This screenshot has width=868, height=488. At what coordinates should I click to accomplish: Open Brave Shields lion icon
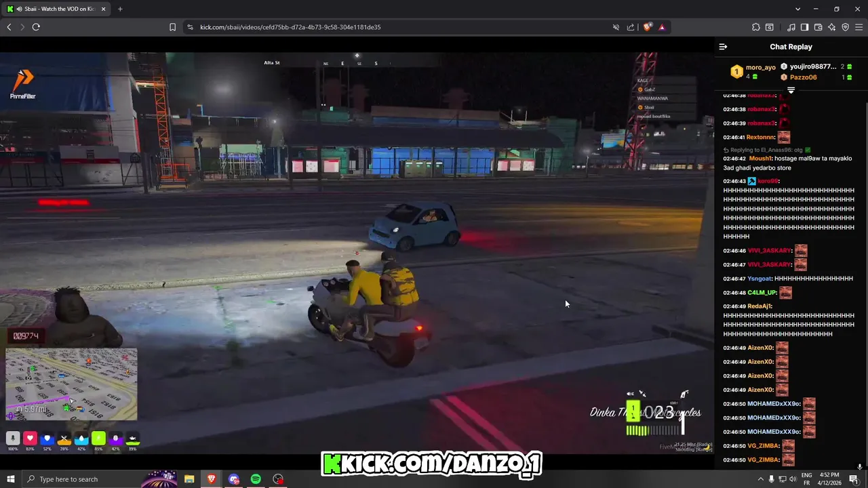pyautogui.click(x=648, y=27)
